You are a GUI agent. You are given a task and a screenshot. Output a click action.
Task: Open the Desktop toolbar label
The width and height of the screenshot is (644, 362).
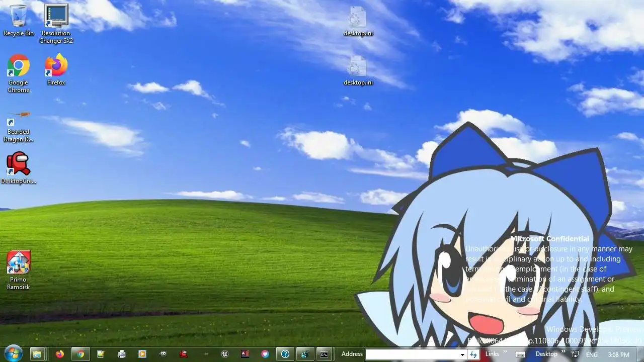(546, 354)
